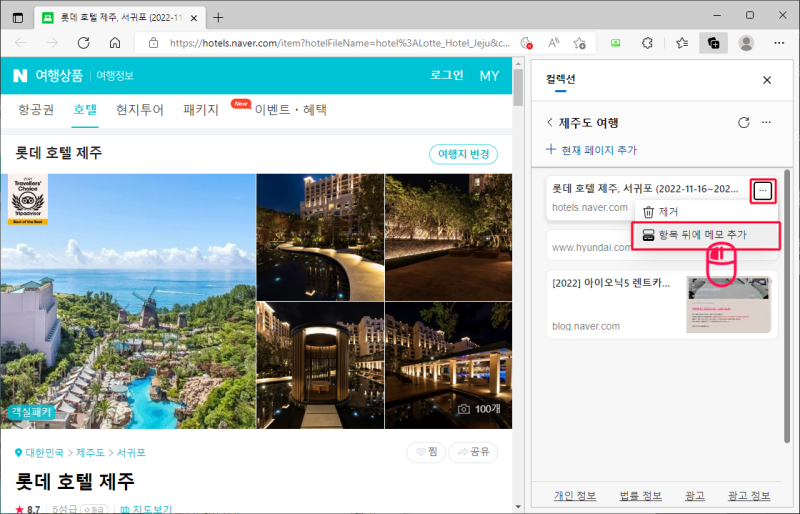Select the 컬렉션 panel tab header

tap(561, 80)
